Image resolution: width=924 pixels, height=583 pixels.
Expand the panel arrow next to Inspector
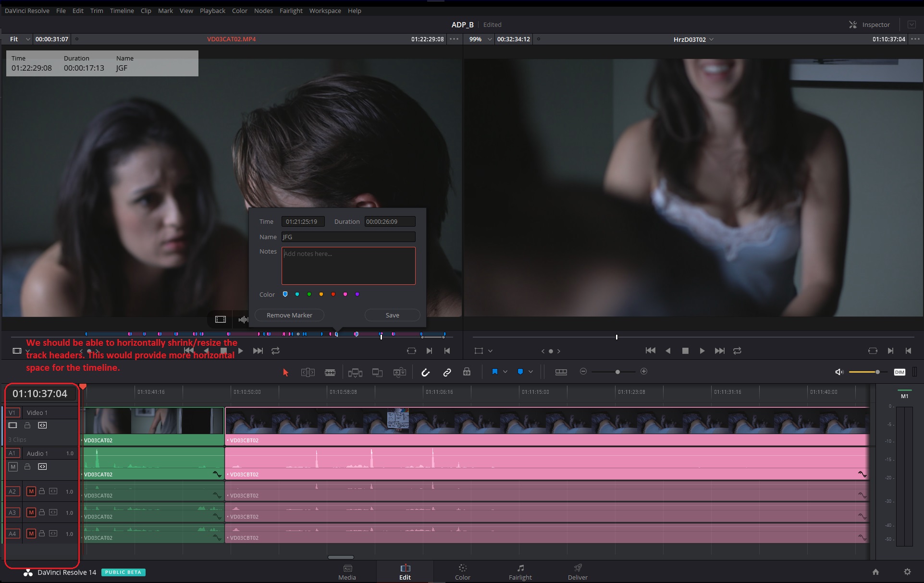point(912,24)
